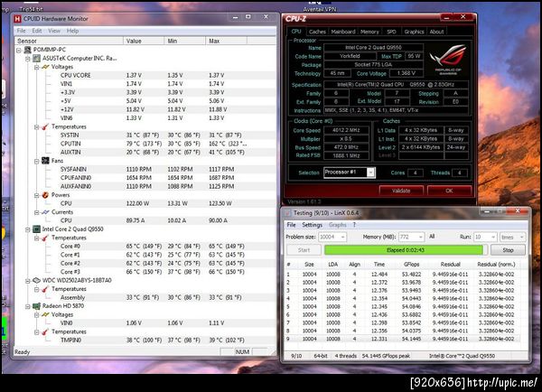The width and height of the screenshot is (542, 392).
Task: Collapse the ASUSTeK Voltages group
Action: 37,67
